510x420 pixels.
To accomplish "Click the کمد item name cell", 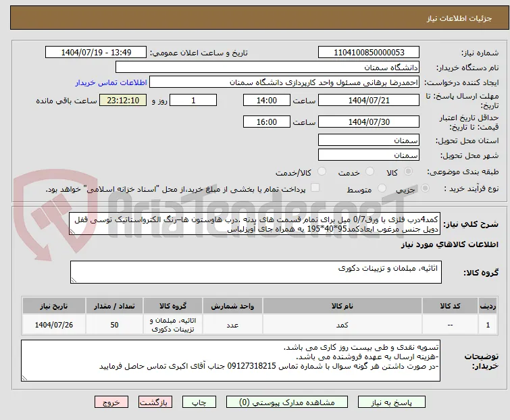I will pos(342,325).
